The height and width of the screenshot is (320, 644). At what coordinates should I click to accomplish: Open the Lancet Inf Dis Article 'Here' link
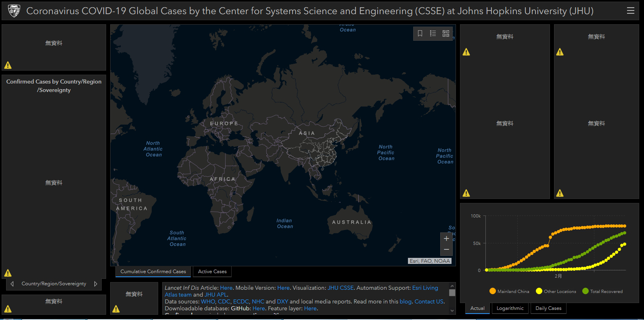pyautogui.click(x=226, y=288)
